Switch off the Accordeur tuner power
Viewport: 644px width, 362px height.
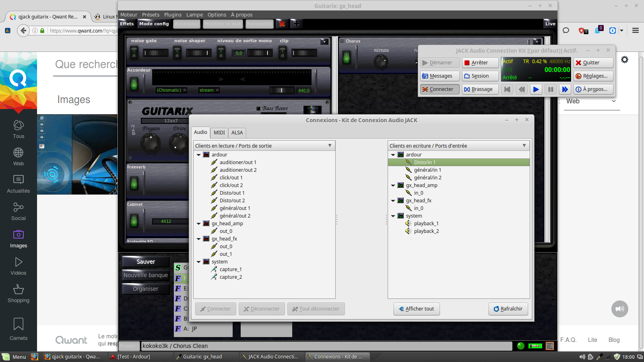click(x=134, y=84)
